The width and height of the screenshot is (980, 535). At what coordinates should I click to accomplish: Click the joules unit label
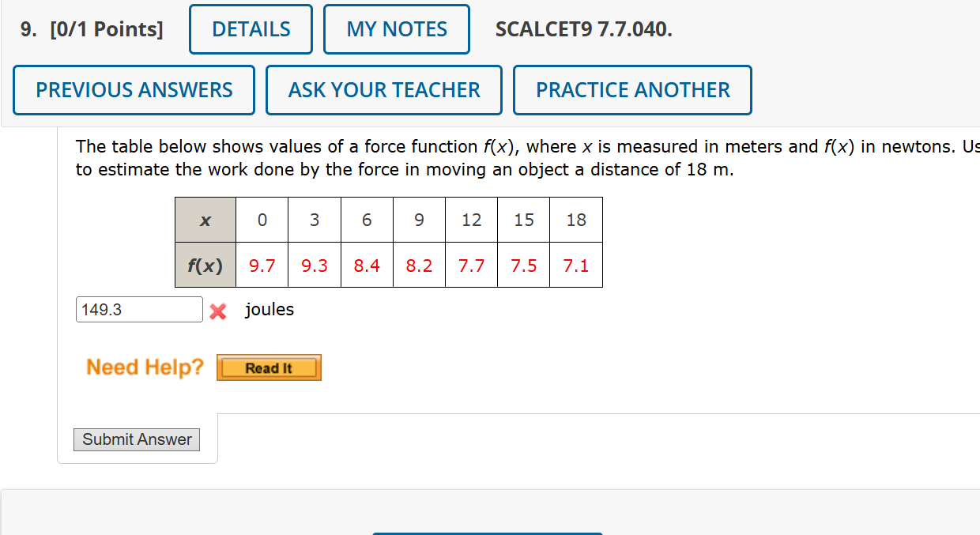pyautogui.click(x=269, y=309)
